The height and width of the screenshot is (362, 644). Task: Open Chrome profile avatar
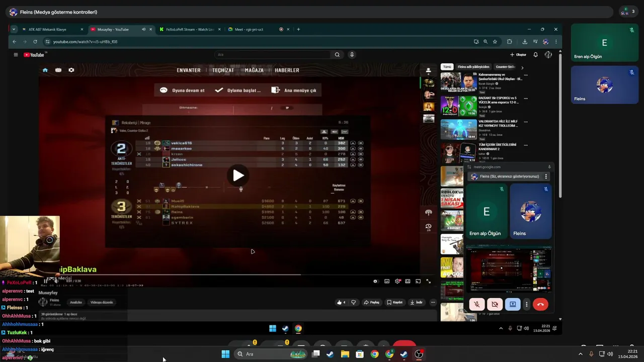tap(545, 42)
